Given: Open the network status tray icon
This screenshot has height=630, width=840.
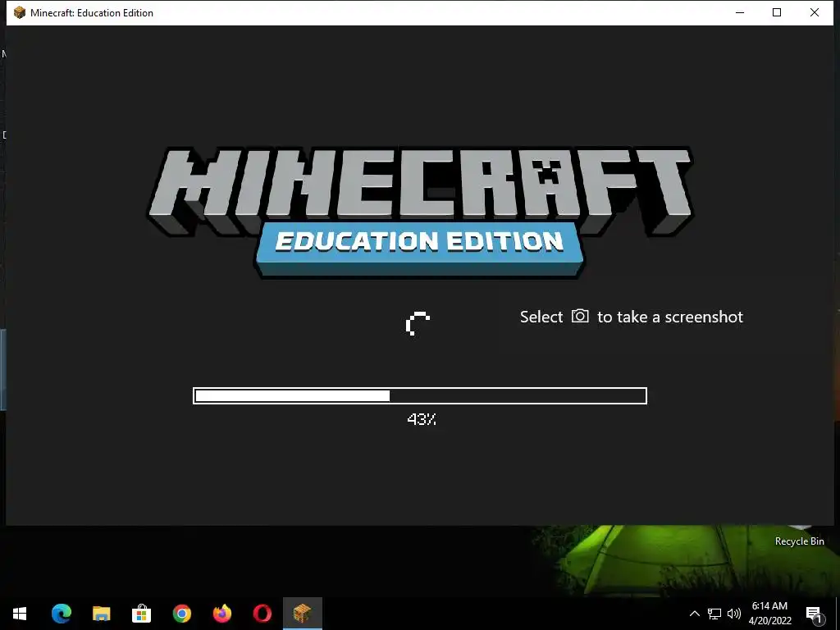Looking at the screenshot, I should tap(714, 614).
